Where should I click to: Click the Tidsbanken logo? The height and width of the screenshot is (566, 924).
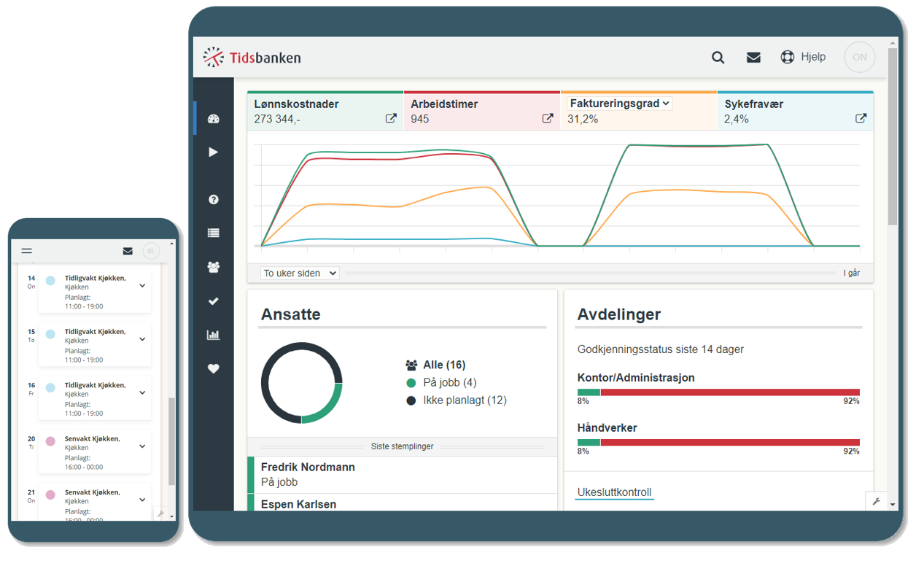(x=252, y=58)
